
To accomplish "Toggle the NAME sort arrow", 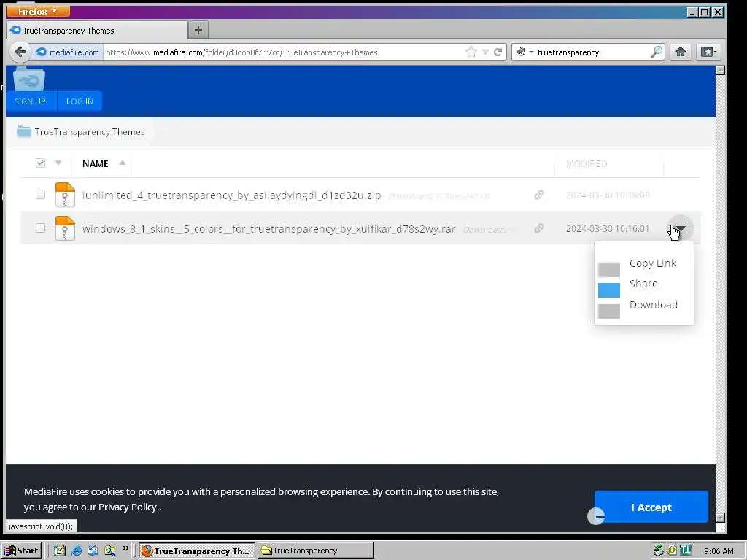I will (x=123, y=163).
